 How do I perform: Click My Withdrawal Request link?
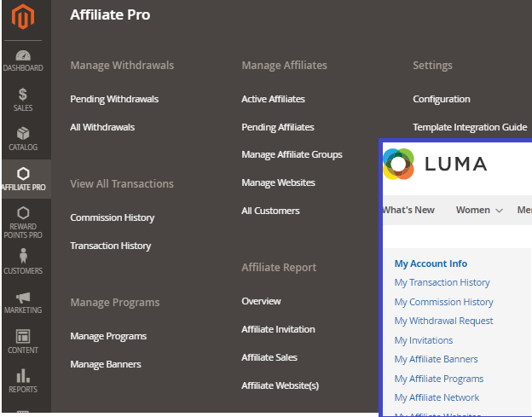point(444,321)
